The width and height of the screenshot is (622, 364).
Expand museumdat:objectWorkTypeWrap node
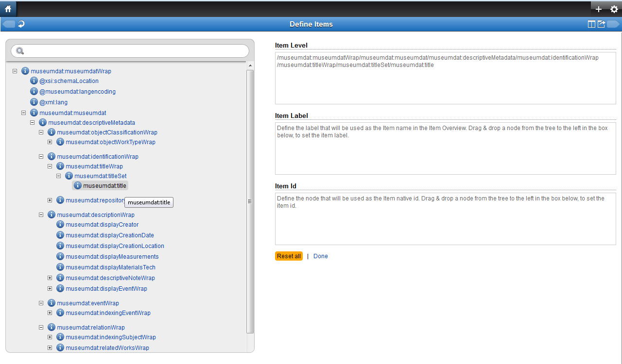[x=50, y=142]
